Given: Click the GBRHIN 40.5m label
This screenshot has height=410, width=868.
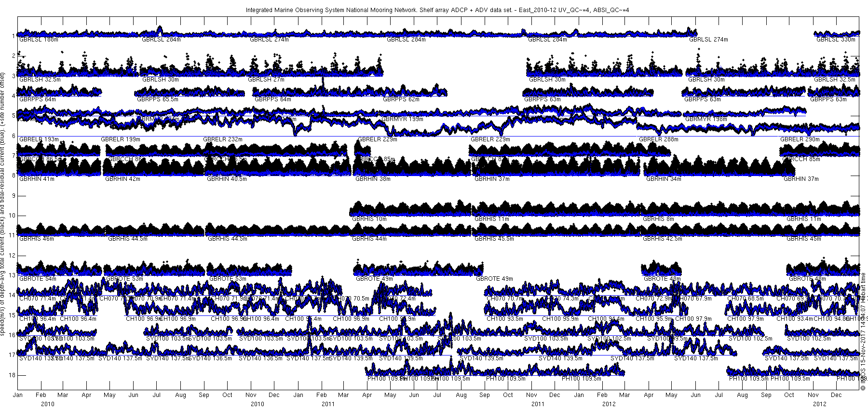Looking at the screenshot, I should pyautogui.click(x=227, y=179).
